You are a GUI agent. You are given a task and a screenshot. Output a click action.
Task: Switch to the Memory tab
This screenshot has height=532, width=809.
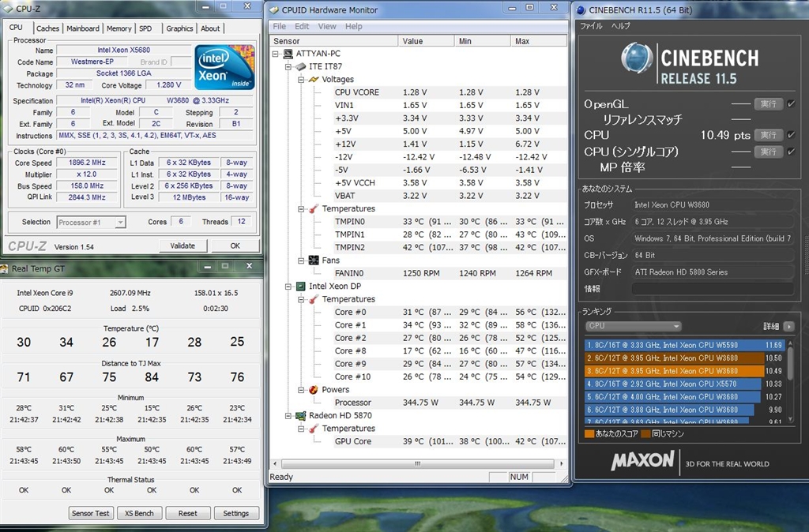(119, 28)
